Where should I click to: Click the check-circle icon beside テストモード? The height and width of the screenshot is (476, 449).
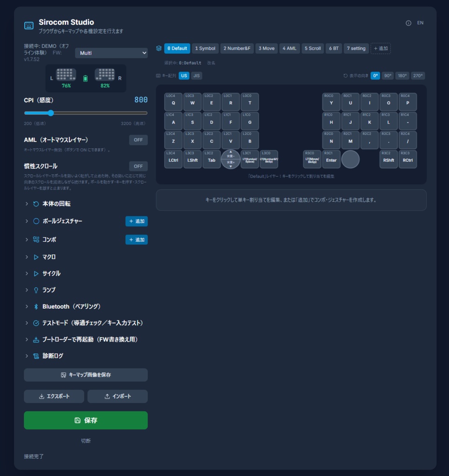coord(36,323)
